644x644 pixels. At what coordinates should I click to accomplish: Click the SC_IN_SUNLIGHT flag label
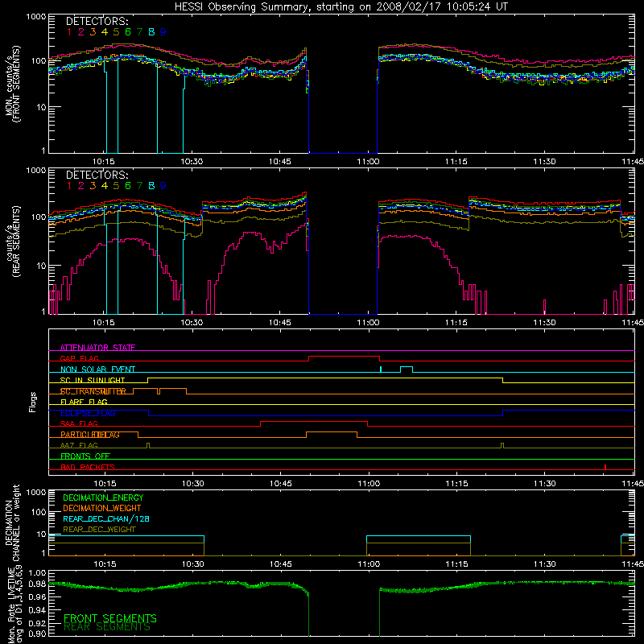click(93, 380)
